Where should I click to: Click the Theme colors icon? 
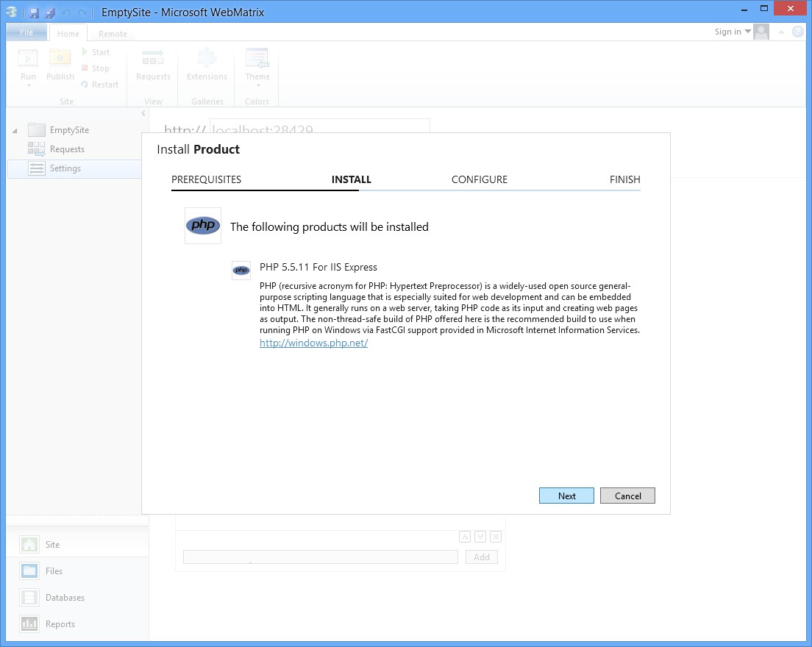point(257,59)
